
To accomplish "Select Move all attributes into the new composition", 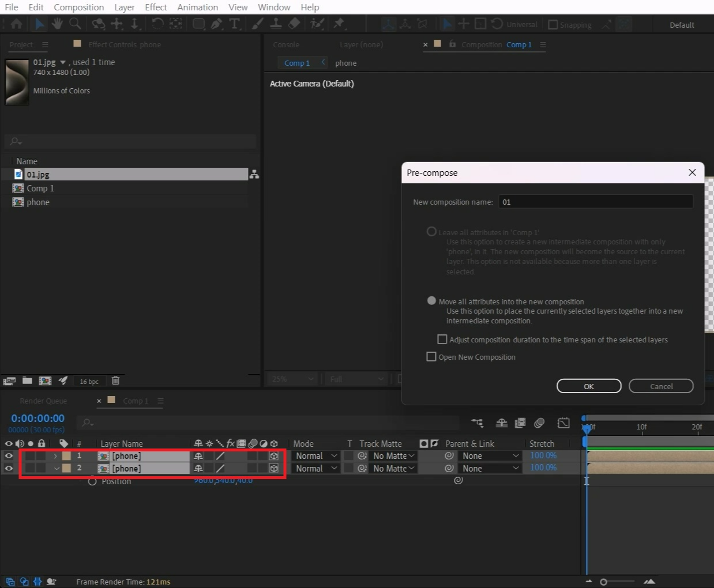I will [x=431, y=301].
